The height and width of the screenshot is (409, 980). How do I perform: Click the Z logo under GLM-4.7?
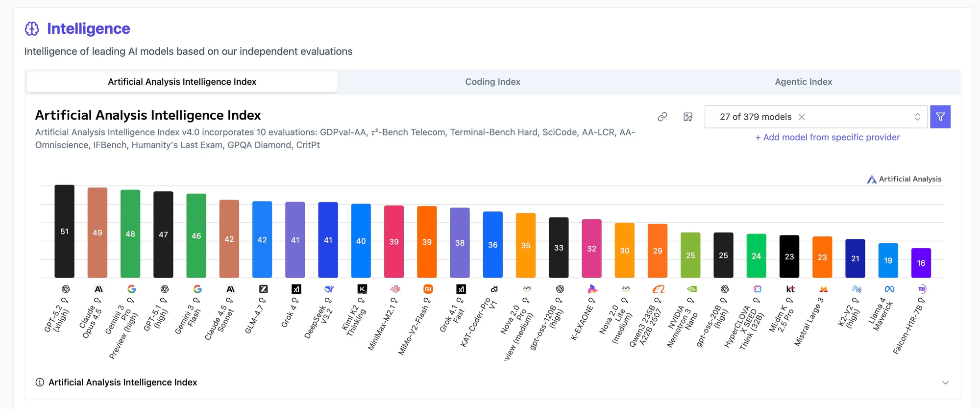pyautogui.click(x=263, y=289)
